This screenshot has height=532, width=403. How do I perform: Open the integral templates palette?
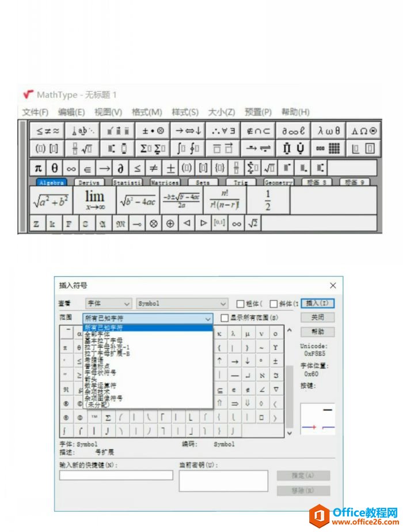click(x=188, y=148)
